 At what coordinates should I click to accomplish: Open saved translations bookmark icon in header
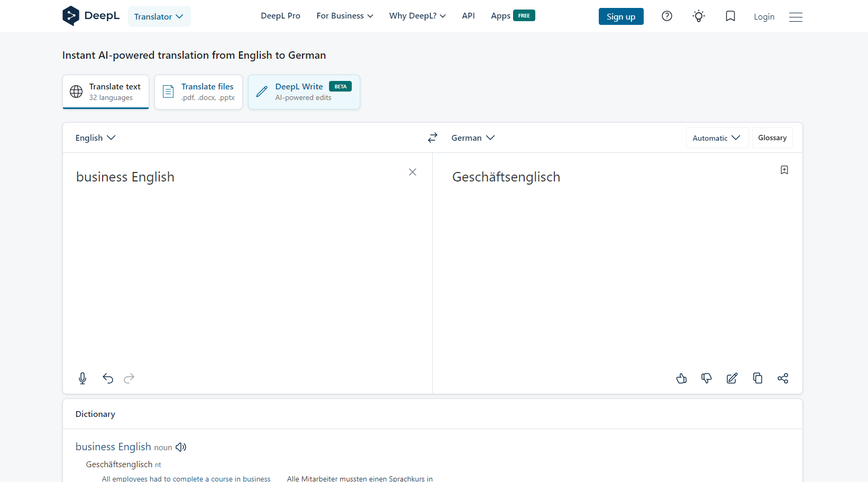(x=730, y=16)
